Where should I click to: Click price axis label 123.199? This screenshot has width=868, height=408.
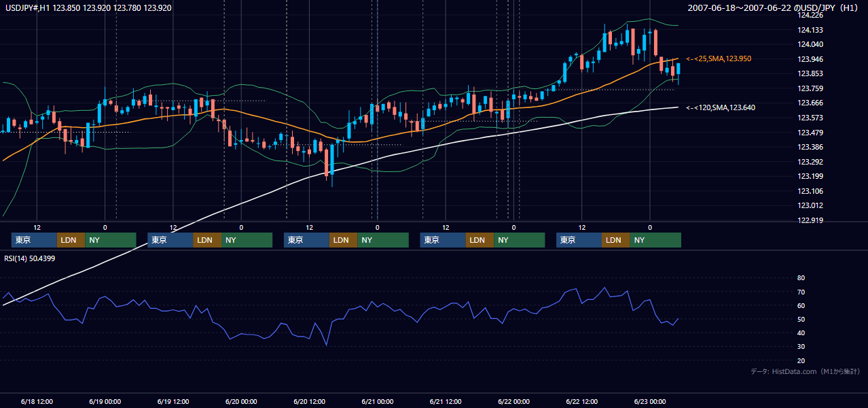click(x=810, y=177)
